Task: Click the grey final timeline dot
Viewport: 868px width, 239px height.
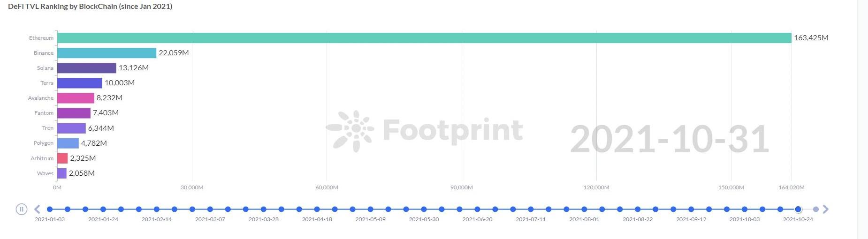Action: pos(816,209)
